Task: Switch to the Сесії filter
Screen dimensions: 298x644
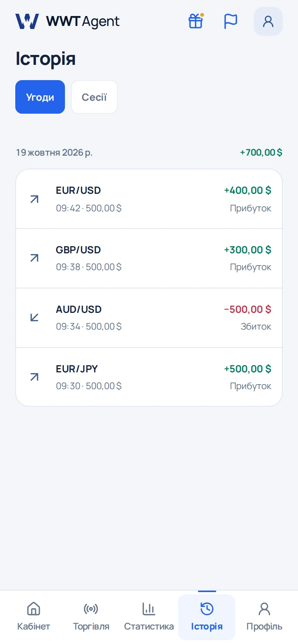Action: point(94,97)
